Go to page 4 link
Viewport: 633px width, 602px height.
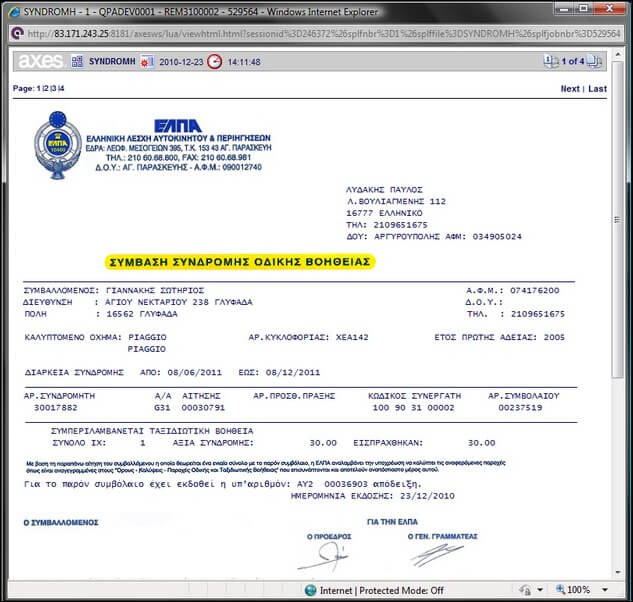point(61,88)
